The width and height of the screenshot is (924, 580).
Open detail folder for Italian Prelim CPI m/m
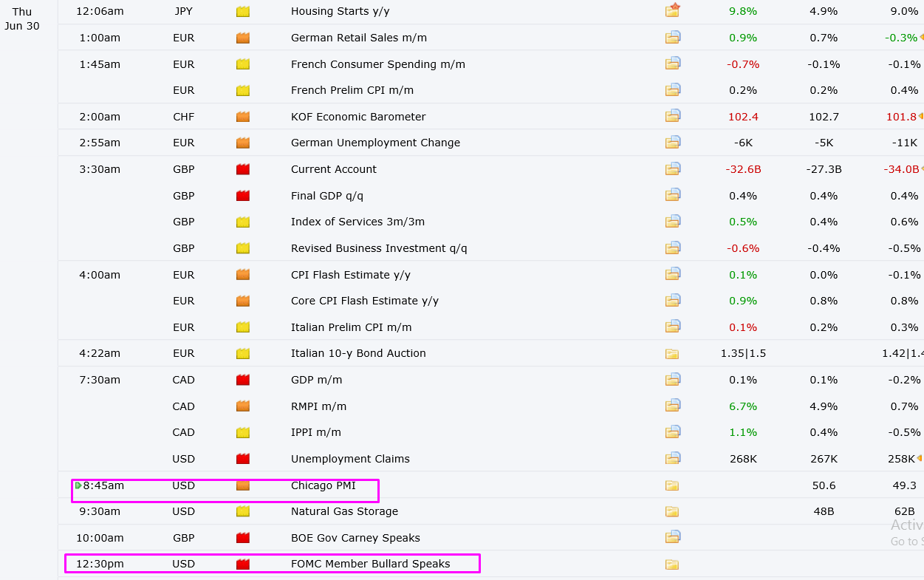(x=672, y=327)
